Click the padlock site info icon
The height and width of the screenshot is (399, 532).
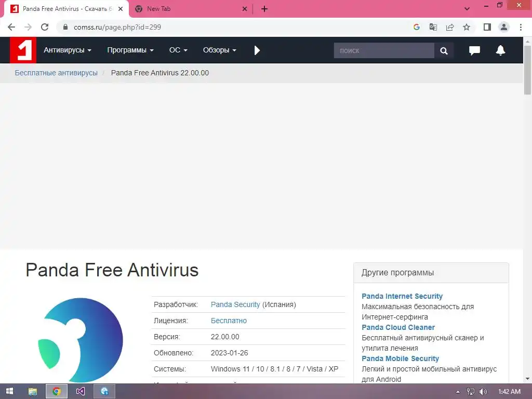[65, 27]
